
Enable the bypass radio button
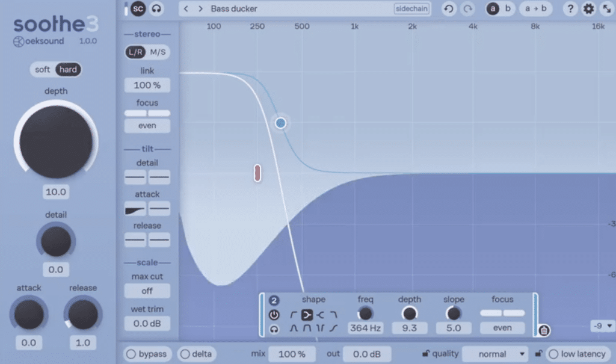coord(147,354)
